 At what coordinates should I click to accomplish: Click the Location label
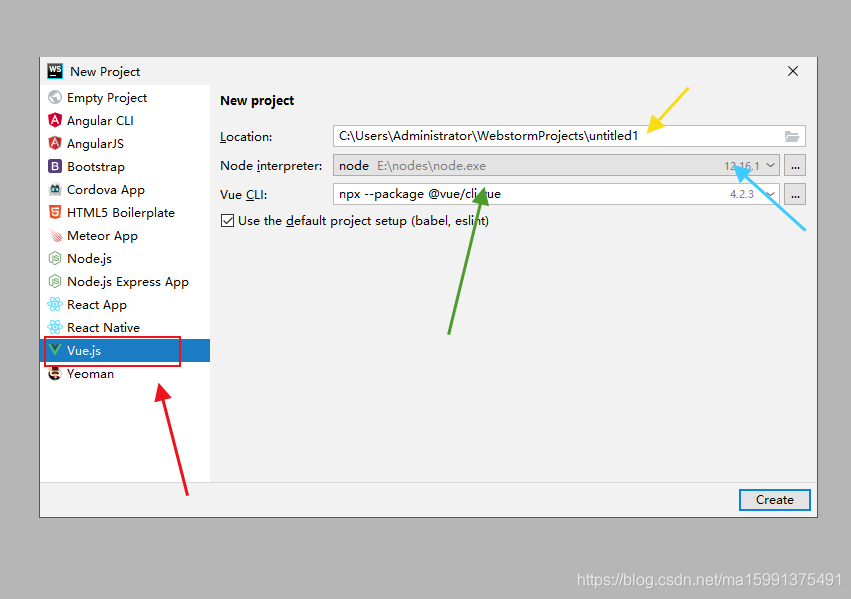tap(246, 137)
